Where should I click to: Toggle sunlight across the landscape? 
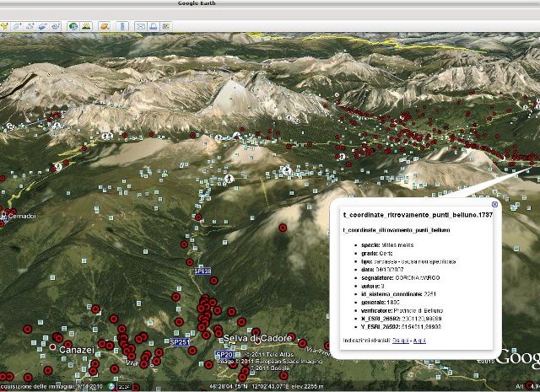pyautogui.click(x=85, y=26)
